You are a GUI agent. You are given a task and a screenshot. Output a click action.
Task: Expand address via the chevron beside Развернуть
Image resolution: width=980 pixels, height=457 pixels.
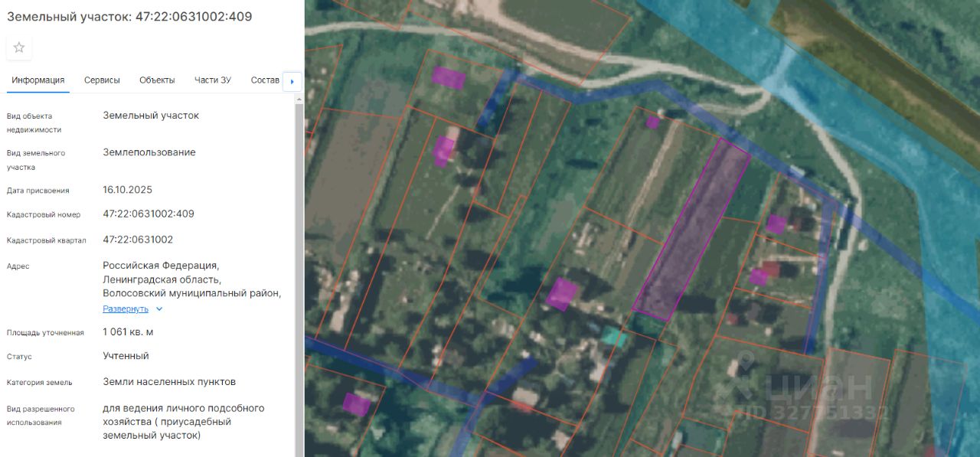coord(159,309)
